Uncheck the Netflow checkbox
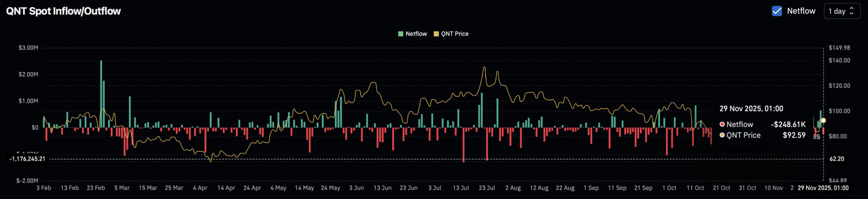The width and height of the screenshot is (868, 199). (x=777, y=11)
